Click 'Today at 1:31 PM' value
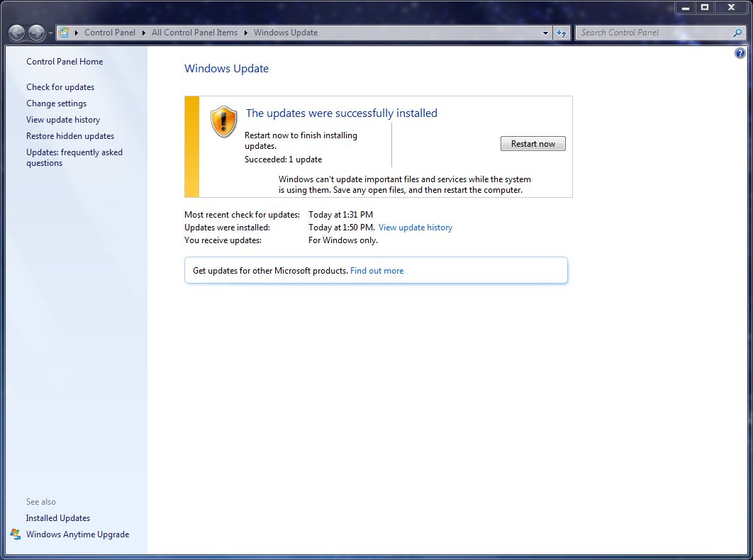 point(340,215)
